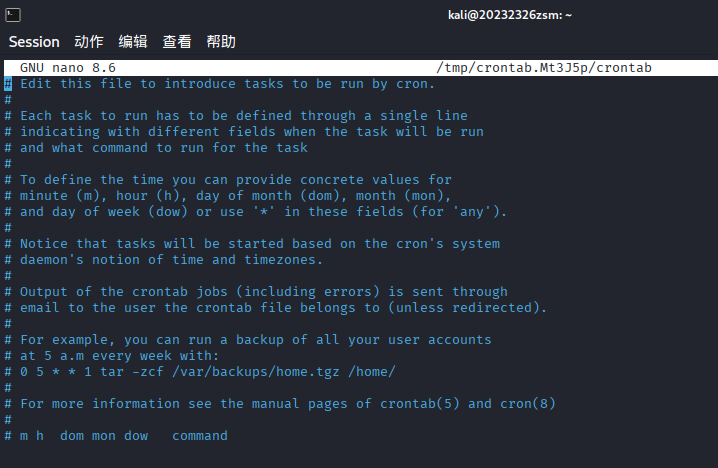Click 'dom' in the column header line
Image resolution: width=718 pixels, height=468 pixels.
pos(72,436)
